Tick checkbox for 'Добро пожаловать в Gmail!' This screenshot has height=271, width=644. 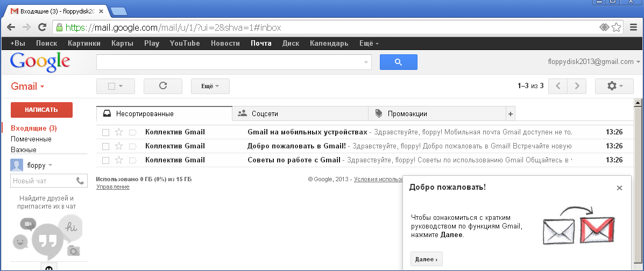[105, 146]
